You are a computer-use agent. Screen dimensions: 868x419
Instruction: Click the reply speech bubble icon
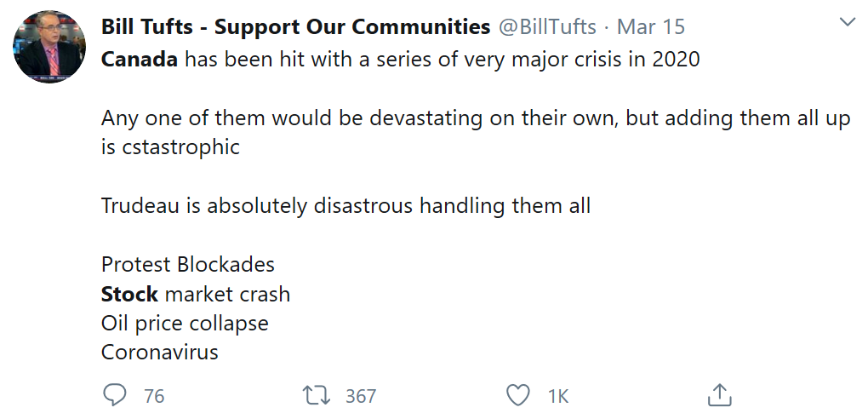tap(115, 395)
